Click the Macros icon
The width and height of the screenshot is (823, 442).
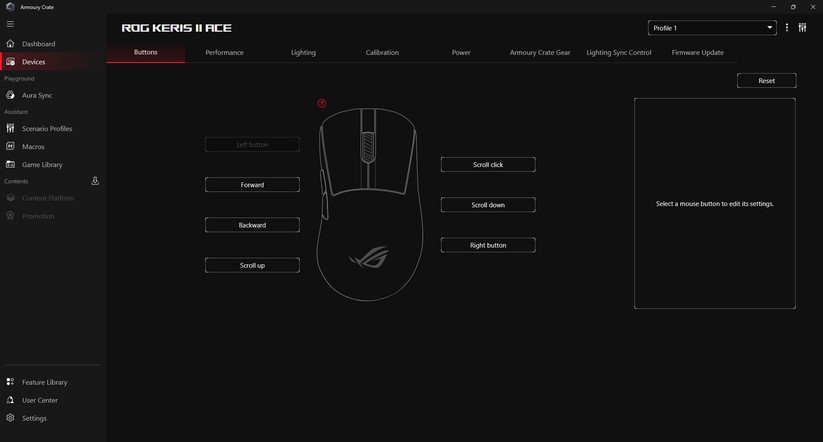tap(10, 146)
